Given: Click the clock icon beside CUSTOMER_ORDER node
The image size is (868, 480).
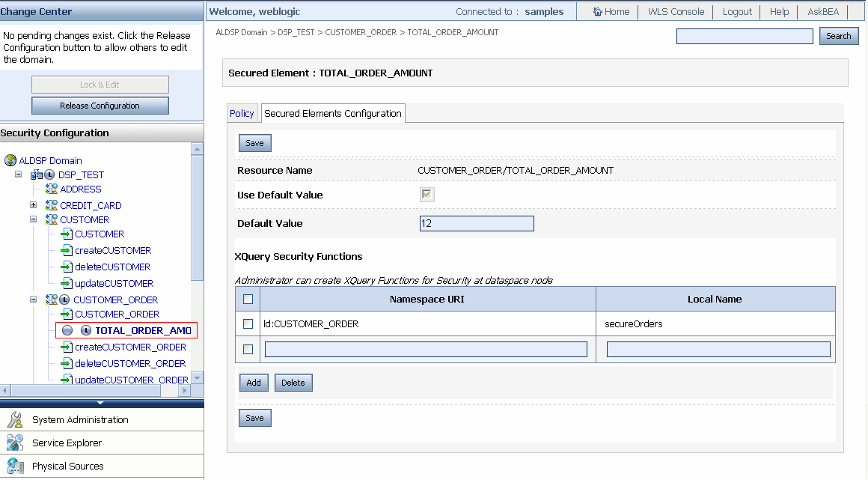Looking at the screenshot, I should [x=64, y=300].
